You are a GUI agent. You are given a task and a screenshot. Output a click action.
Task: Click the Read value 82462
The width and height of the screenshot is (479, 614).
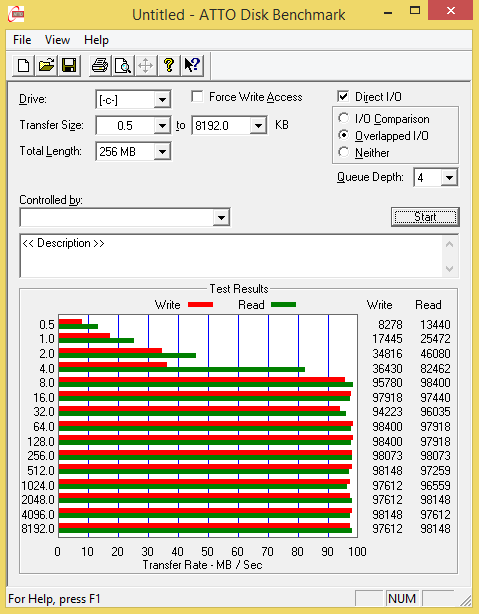pos(435,368)
